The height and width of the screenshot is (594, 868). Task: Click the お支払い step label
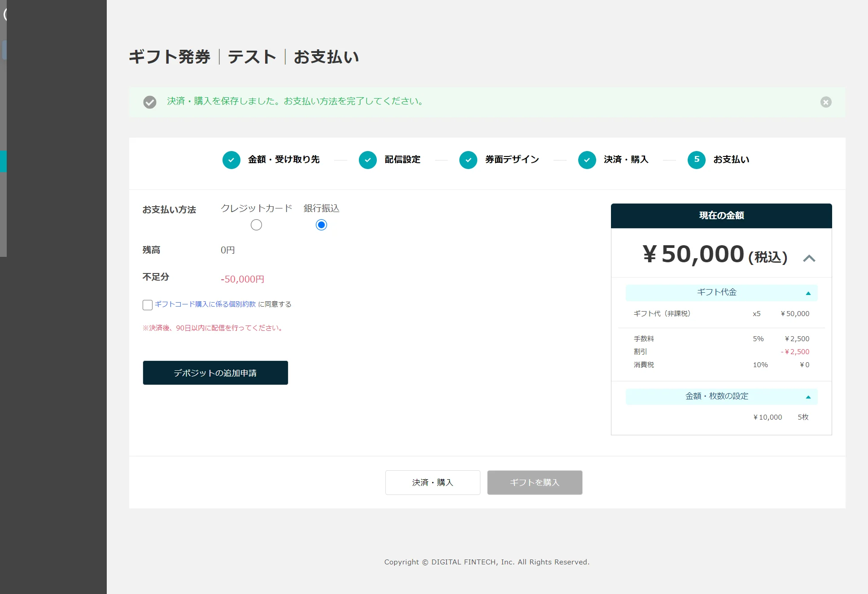point(731,160)
